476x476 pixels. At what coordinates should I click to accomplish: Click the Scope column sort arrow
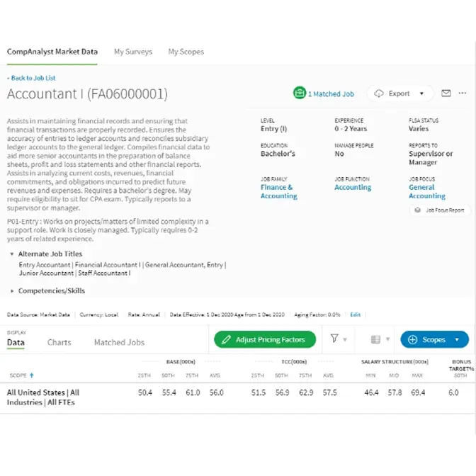coord(32,375)
